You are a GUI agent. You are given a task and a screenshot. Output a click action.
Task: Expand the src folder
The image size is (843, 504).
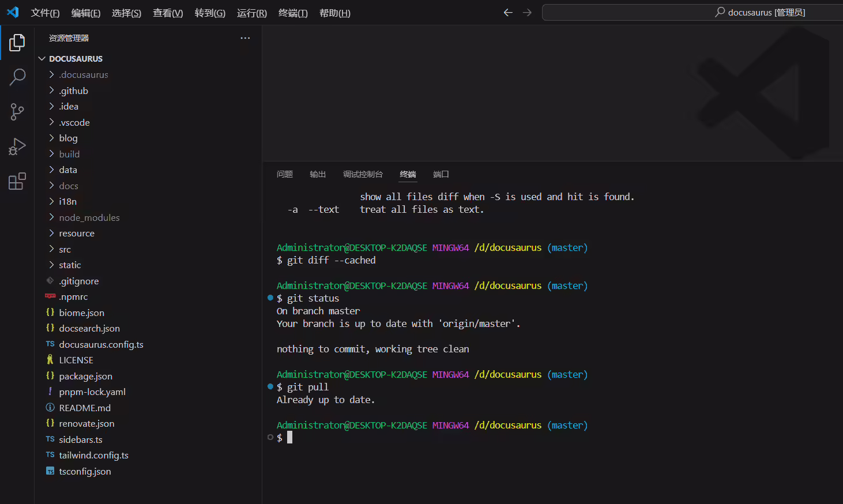(51, 249)
